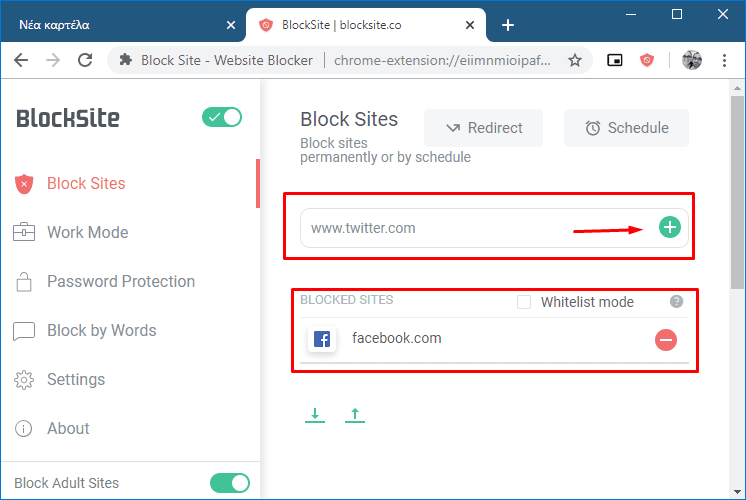Click the BlockSite logo
The width and height of the screenshot is (746, 500).
coord(68,118)
